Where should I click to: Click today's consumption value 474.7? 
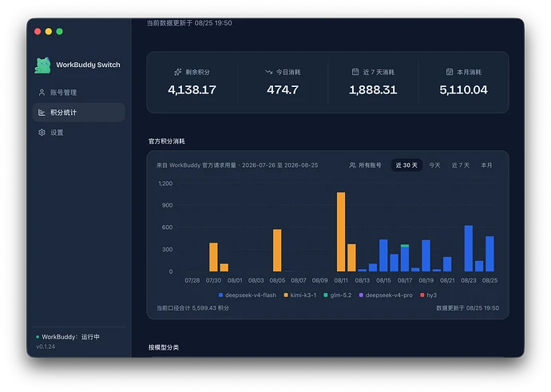(283, 90)
